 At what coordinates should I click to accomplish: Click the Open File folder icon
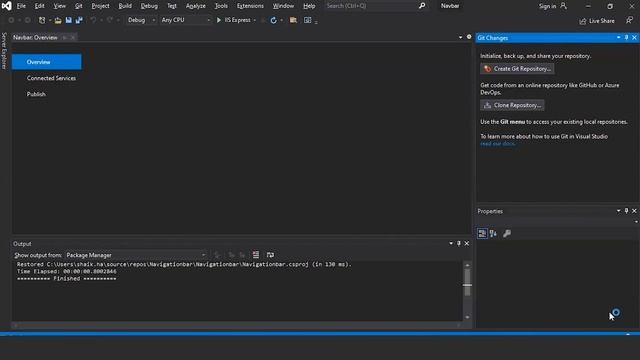point(58,20)
